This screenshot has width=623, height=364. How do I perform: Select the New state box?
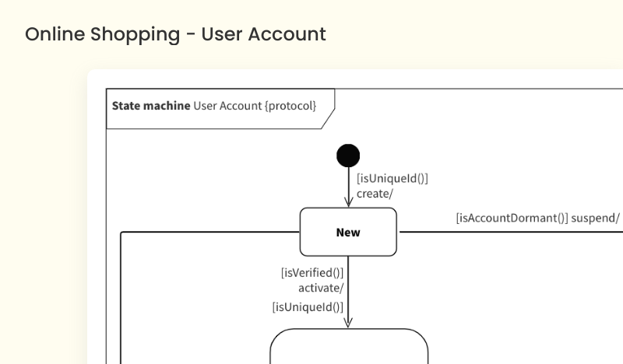coord(348,232)
